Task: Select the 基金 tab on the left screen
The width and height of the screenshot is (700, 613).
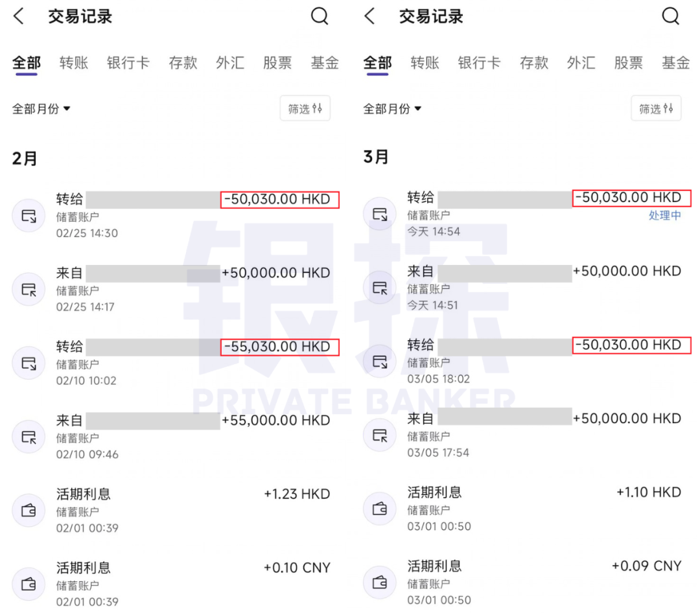Action: 325,63
